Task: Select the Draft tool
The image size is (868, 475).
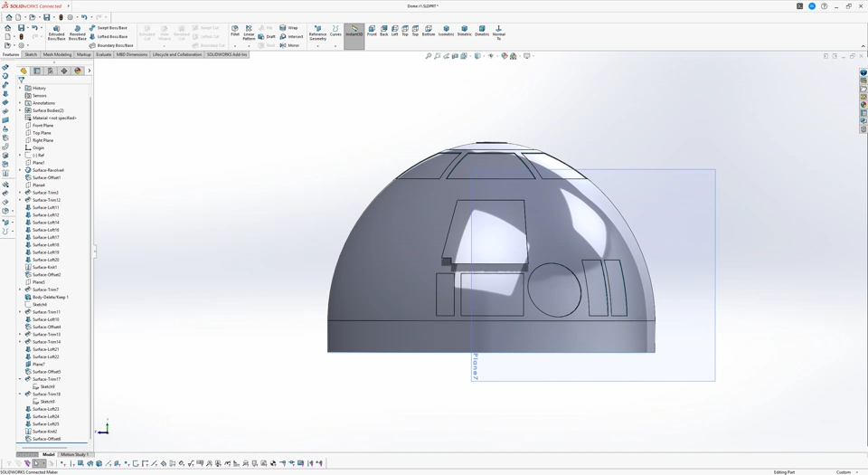Action: tap(266, 36)
